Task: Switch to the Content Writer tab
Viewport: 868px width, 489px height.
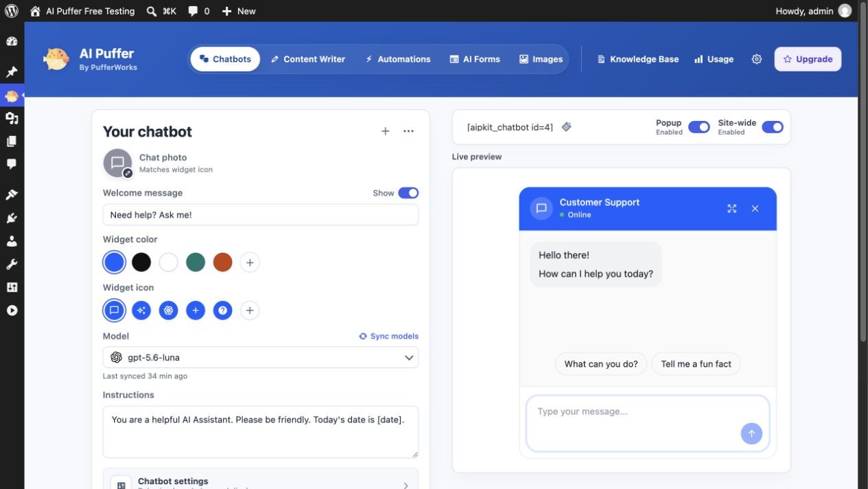Action: click(x=308, y=59)
